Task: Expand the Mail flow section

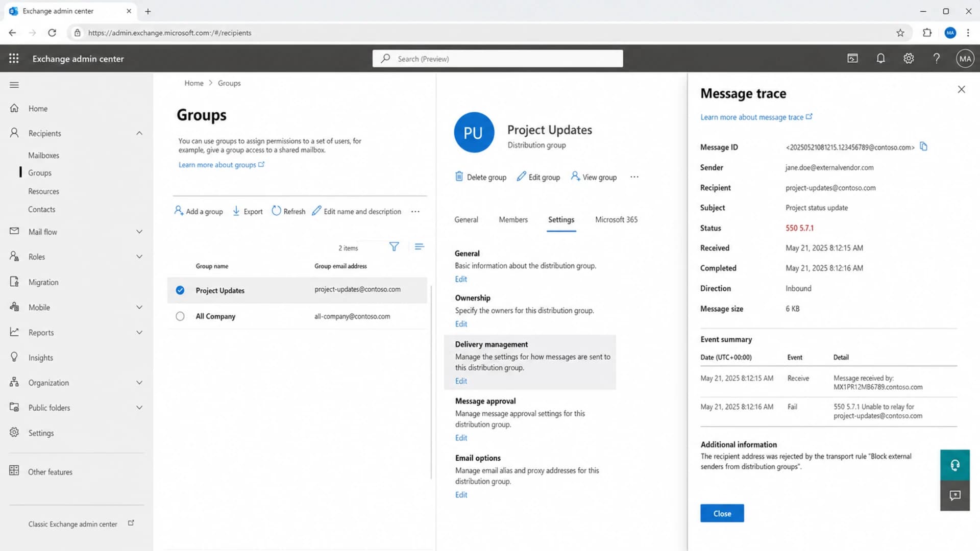Action: tap(139, 232)
